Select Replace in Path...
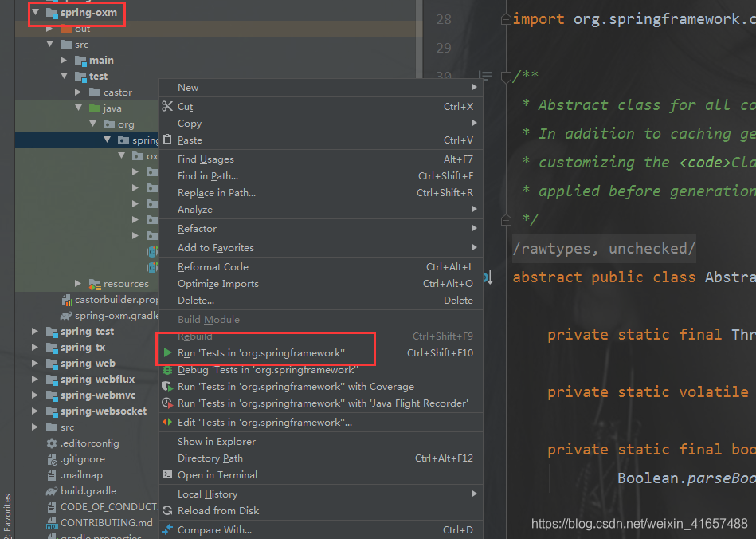756x539 pixels. (320, 192)
